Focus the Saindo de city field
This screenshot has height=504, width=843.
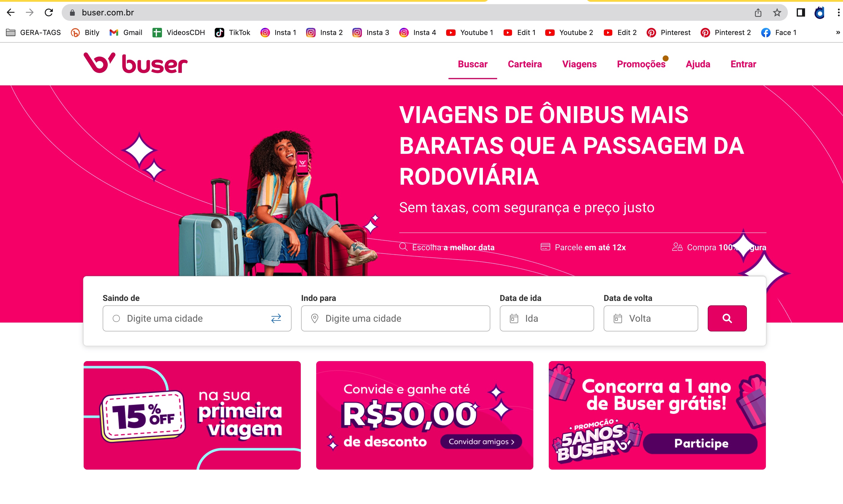[197, 318]
